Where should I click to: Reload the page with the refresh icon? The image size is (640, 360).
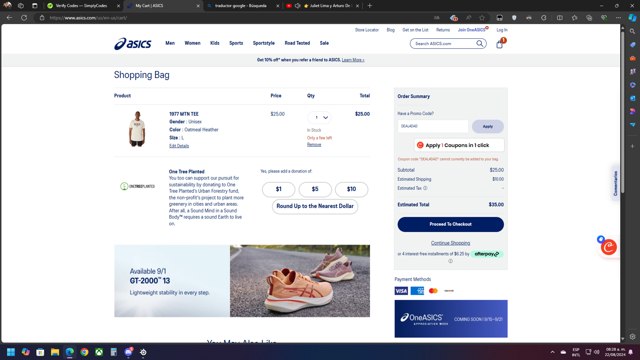pyautogui.click(x=24, y=18)
